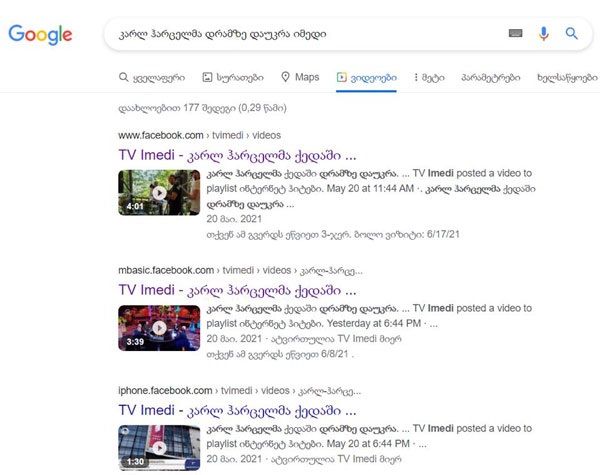Open the ხელსაწყოები tools menu
600x475 pixels.
(x=565, y=77)
